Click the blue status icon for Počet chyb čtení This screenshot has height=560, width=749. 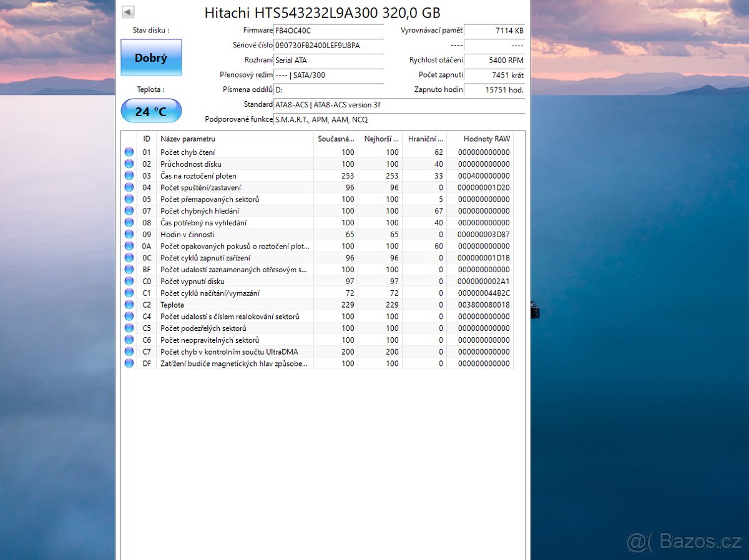129,152
